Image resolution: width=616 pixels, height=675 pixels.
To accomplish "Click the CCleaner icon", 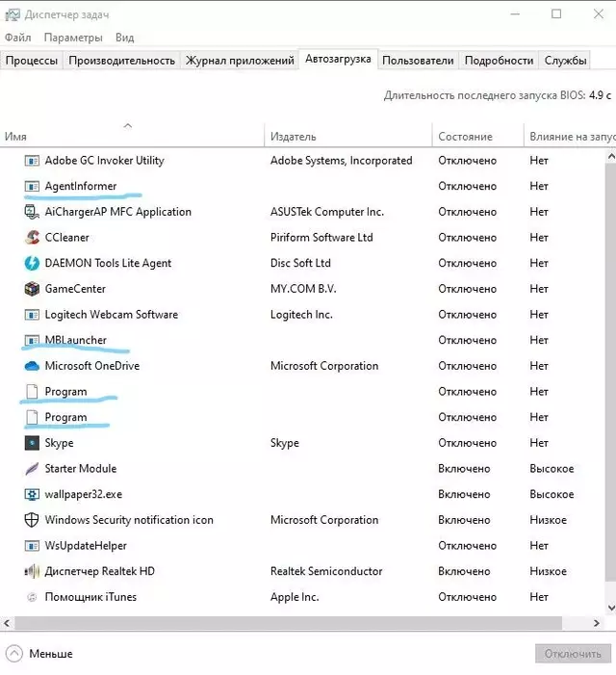I will [32, 238].
